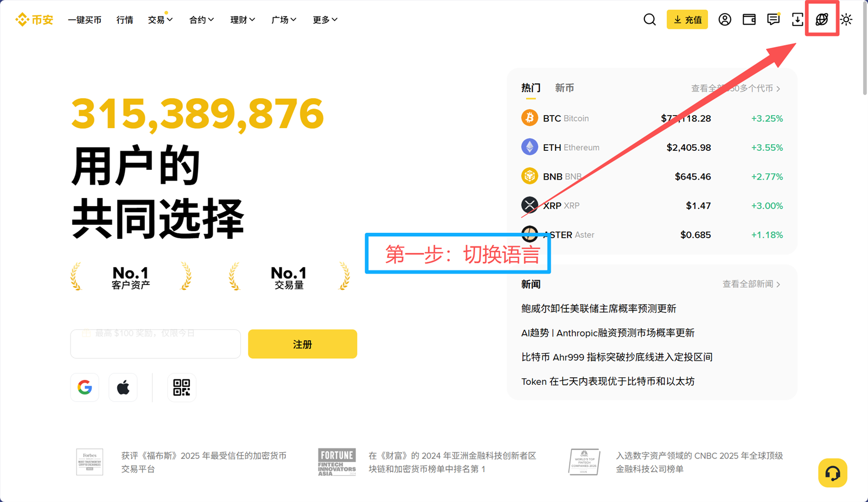Open the 一键买币 menu item
This screenshot has height=502, width=868.
[85, 20]
